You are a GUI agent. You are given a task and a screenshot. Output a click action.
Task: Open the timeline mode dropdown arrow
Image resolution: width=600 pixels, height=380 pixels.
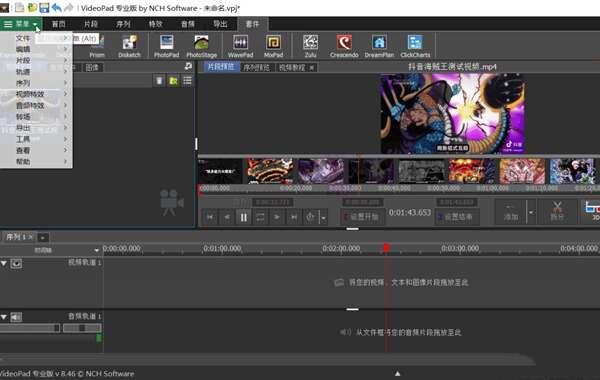tap(96, 250)
